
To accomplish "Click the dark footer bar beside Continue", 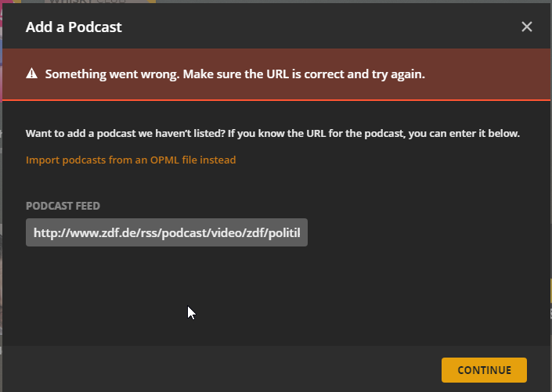I will 235,369.
